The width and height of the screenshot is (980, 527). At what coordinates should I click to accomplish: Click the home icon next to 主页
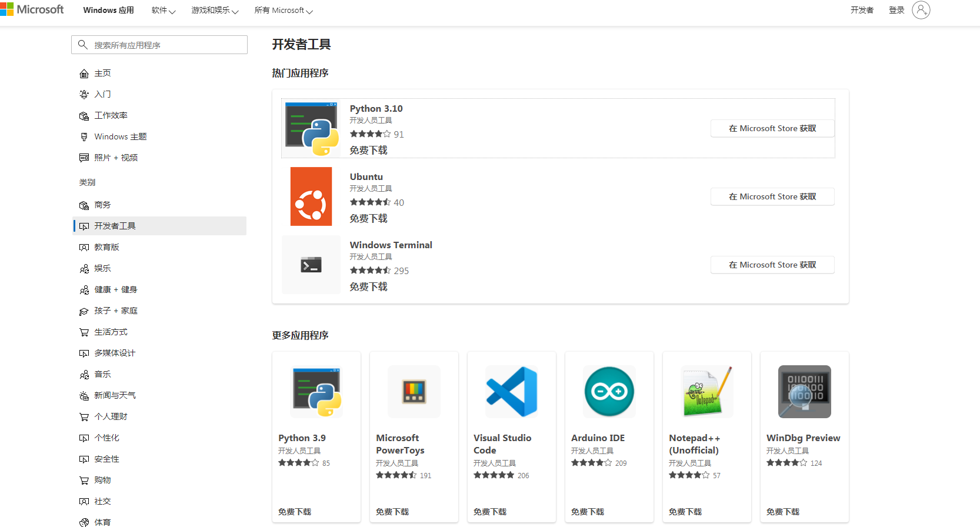coord(84,74)
